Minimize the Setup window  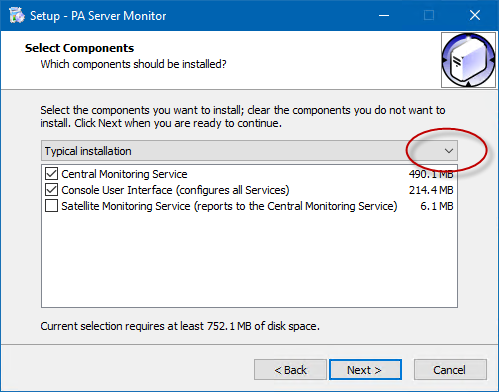(x=384, y=15)
